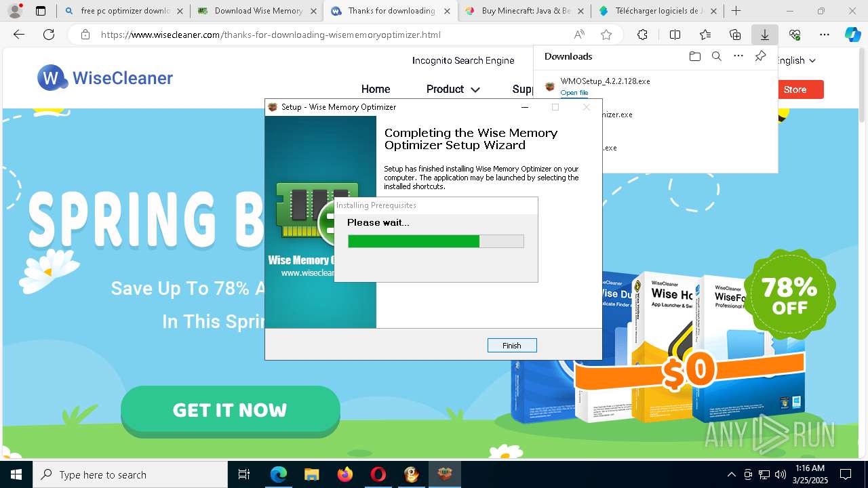The image size is (868, 488).
Task: Pin the Downloads panel
Action: (x=760, y=56)
